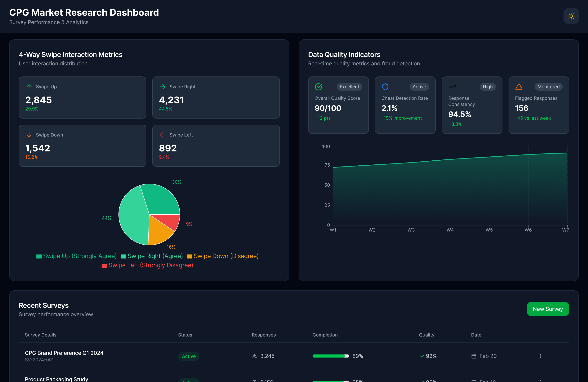
Task: Click the Swipe Right arrow icon
Action: pyautogui.click(x=163, y=87)
